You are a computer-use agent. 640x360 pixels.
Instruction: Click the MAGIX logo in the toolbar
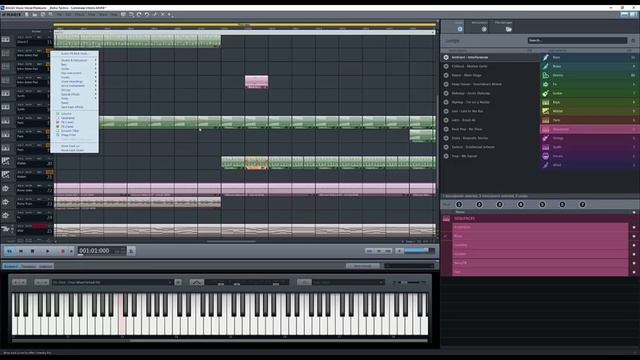click(11, 14)
